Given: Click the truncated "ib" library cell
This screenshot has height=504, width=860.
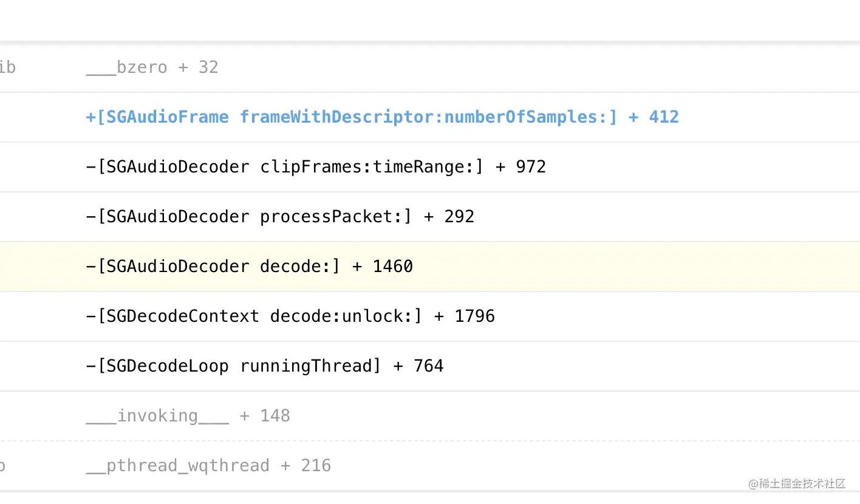Looking at the screenshot, I should pyautogui.click(x=7, y=67).
